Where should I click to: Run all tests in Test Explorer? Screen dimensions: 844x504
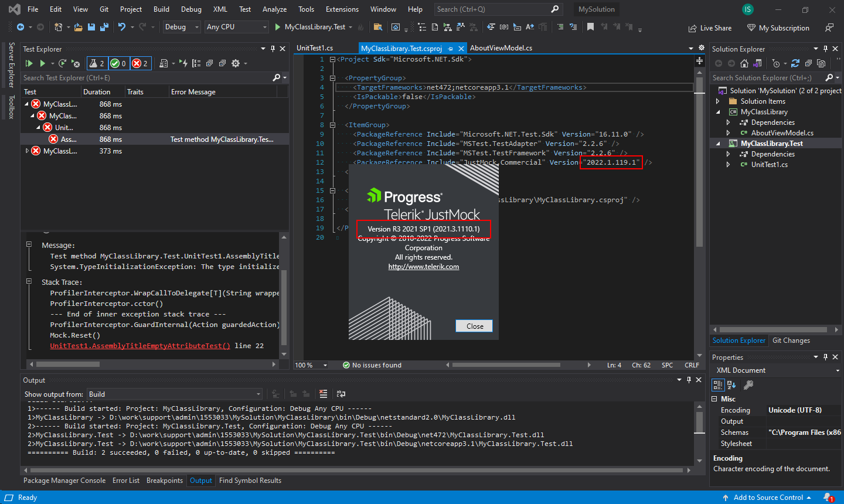pyautogui.click(x=29, y=63)
